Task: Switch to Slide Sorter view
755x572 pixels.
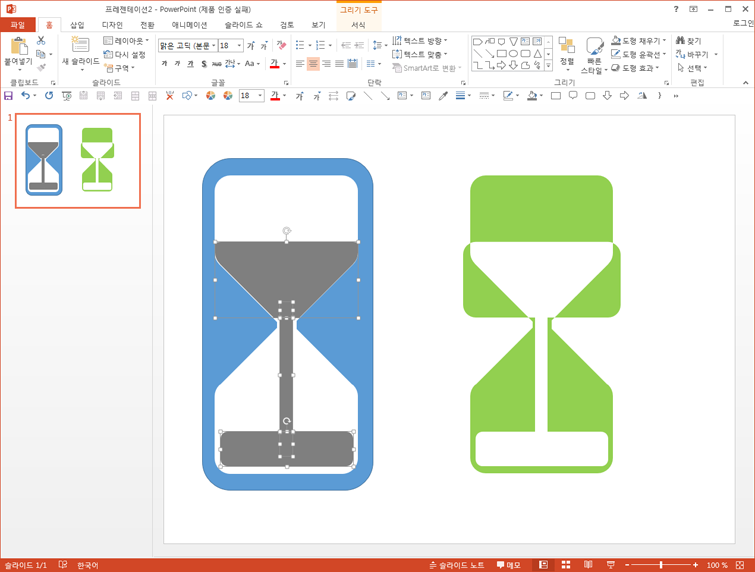Action: [x=566, y=565]
